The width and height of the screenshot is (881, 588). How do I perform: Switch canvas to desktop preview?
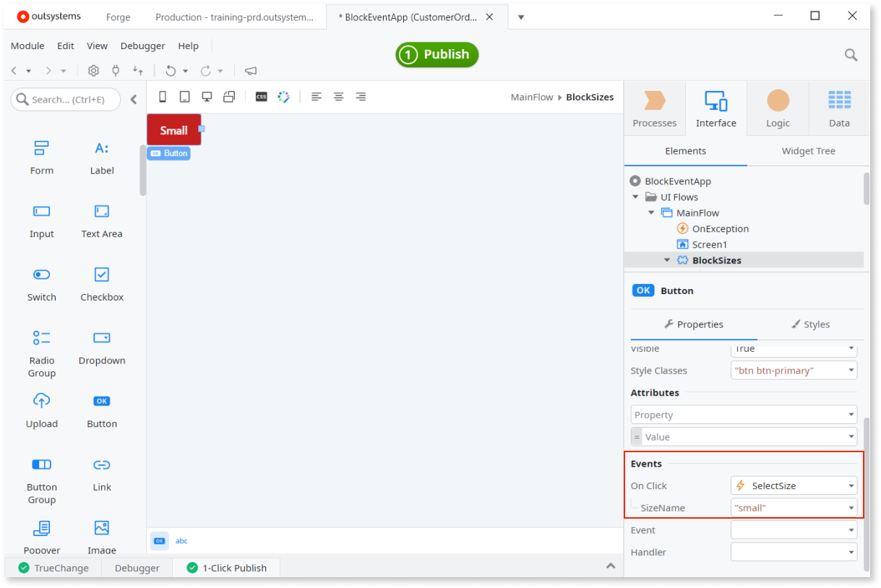pos(207,97)
